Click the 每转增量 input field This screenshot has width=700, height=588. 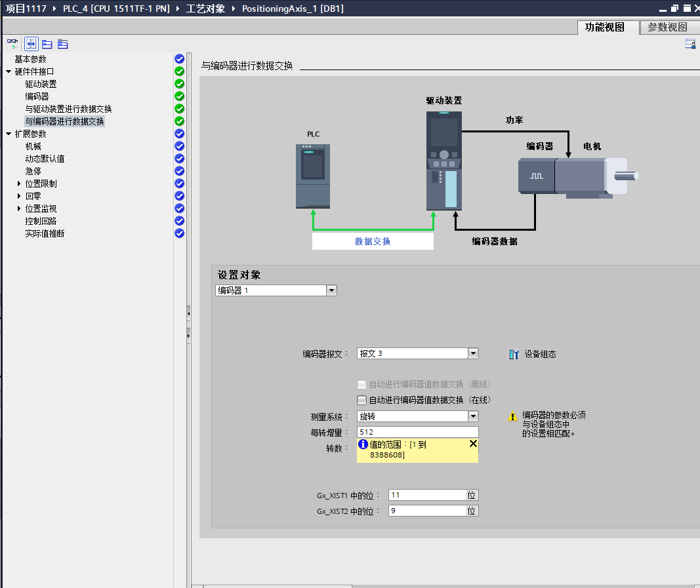pos(417,432)
